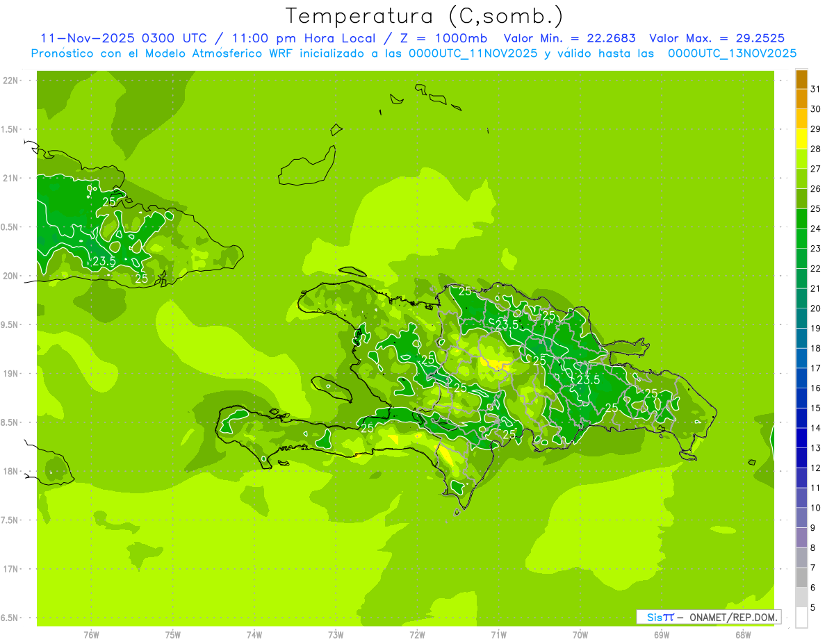Click the 31 label on the color scale
The width and height of the screenshot is (834, 644).
(x=816, y=89)
